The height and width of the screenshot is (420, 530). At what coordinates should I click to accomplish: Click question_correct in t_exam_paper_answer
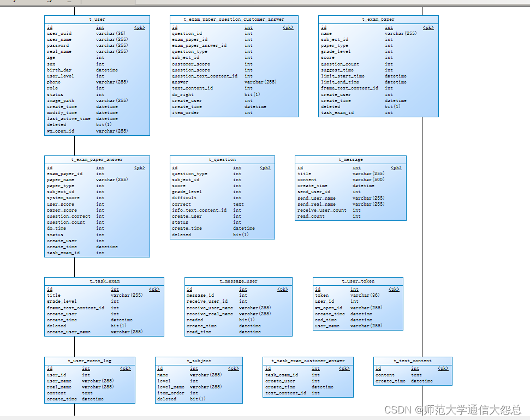[x=69, y=216]
